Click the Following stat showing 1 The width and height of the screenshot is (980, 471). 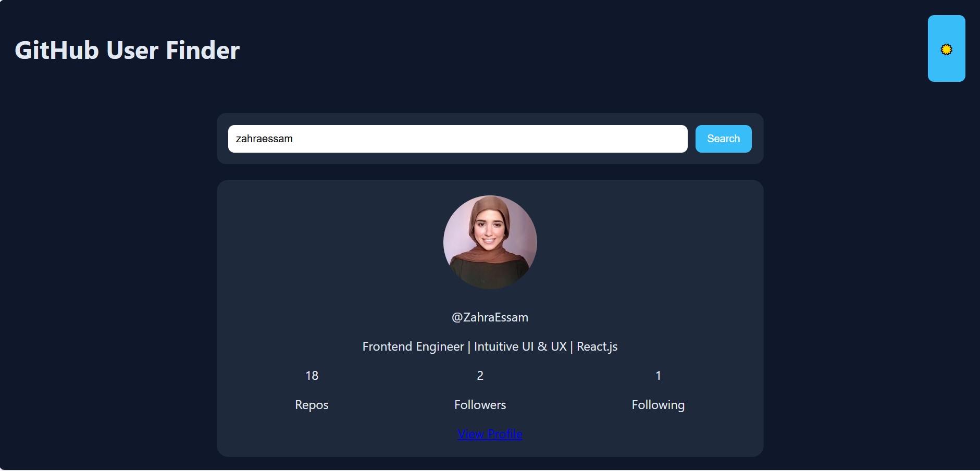658,375
